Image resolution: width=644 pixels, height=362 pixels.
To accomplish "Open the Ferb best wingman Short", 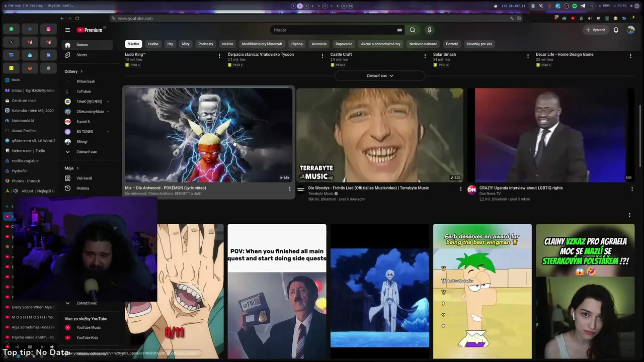I will pos(482,292).
